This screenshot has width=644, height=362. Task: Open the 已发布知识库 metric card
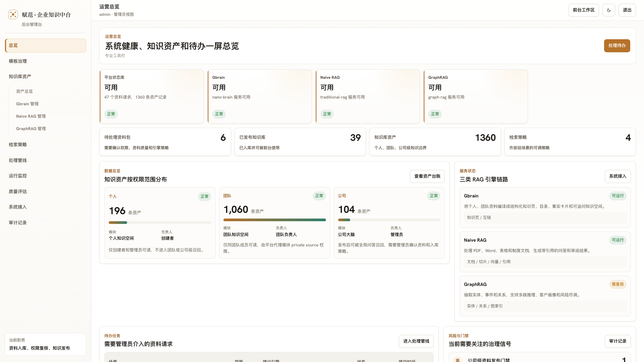(x=300, y=142)
